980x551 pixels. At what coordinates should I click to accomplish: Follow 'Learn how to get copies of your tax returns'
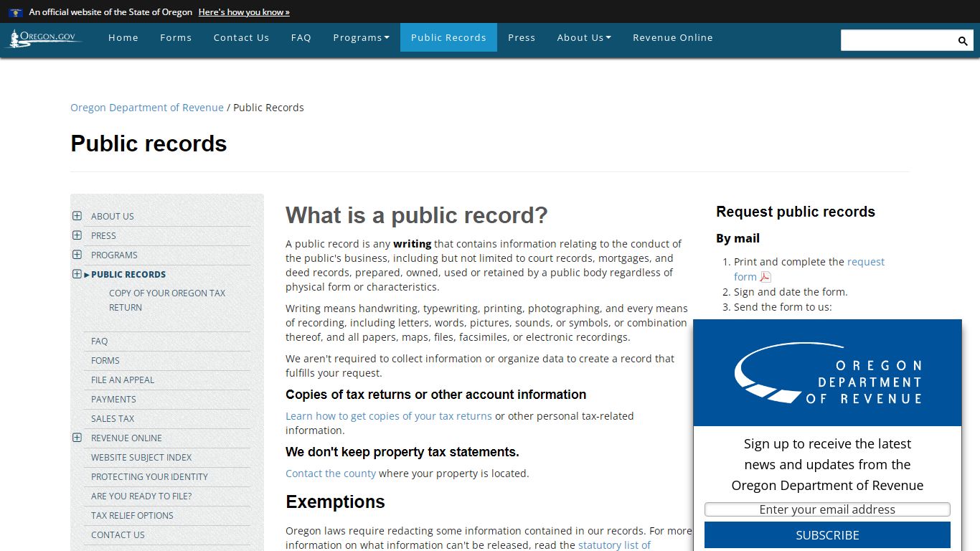tap(389, 416)
